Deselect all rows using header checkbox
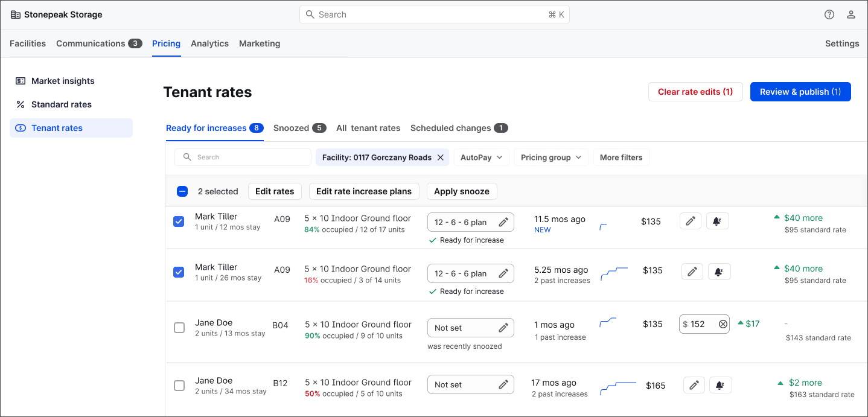Viewport: 868px width, 417px height. tap(182, 191)
